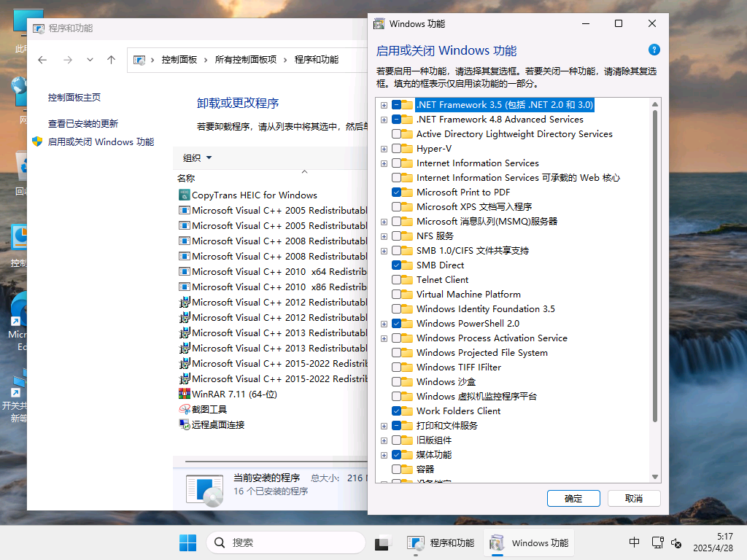The height and width of the screenshot is (560, 747).
Task: Switch to 程序和功能 taskbar item
Action: click(441, 542)
